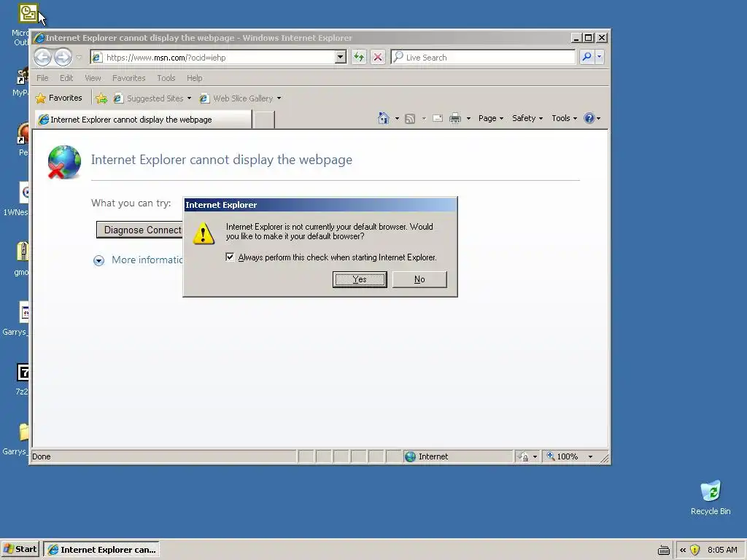Viewport: 747px width, 560px height.
Task: Click the Forward navigation arrow
Action: (x=63, y=58)
